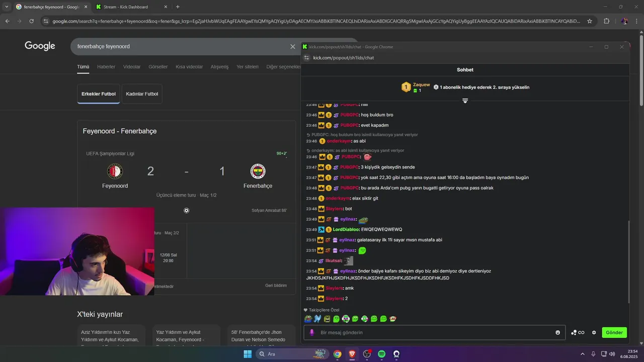Open the Kısa videolar search tab
644x362 pixels.
coord(189,67)
